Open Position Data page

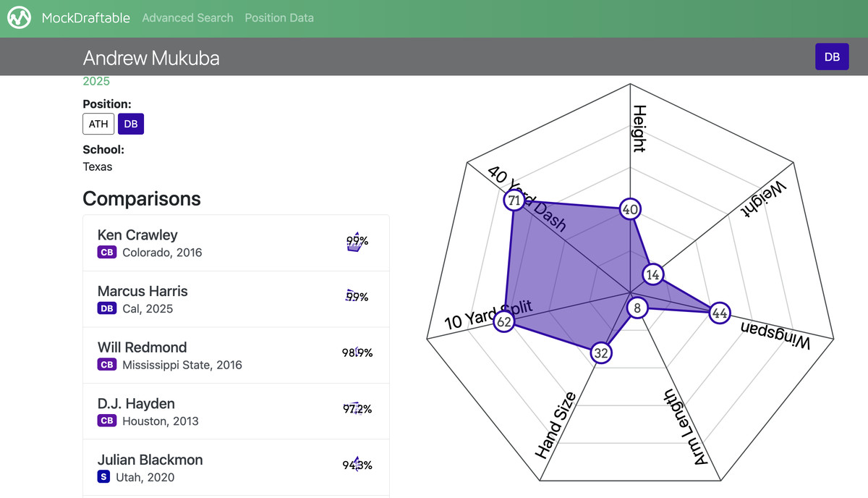tap(279, 18)
